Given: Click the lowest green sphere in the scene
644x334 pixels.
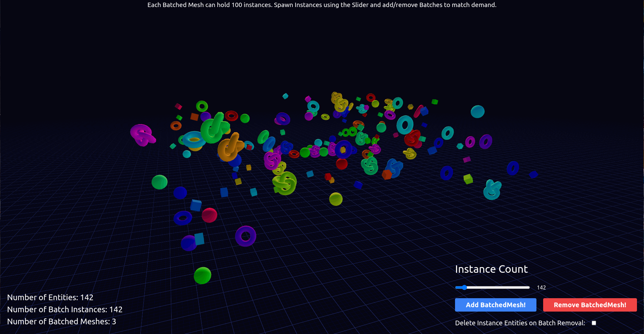Looking at the screenshot, I should [202, 276].
